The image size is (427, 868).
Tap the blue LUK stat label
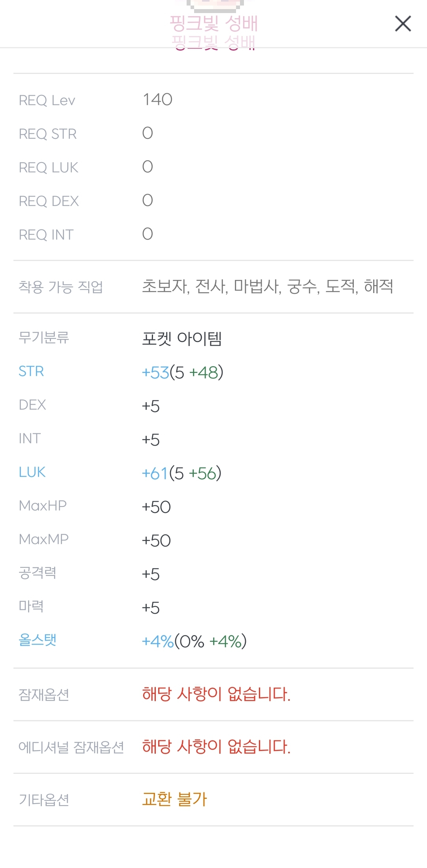coord(32,472)
